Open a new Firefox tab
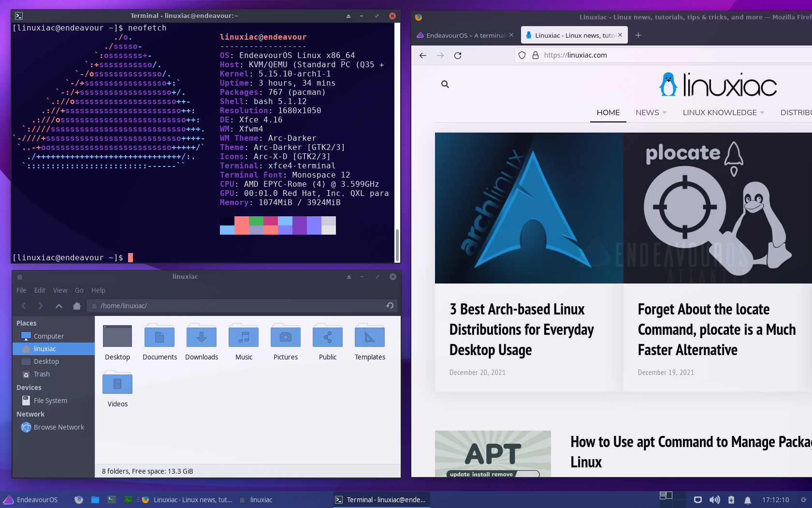 (638, 35)
